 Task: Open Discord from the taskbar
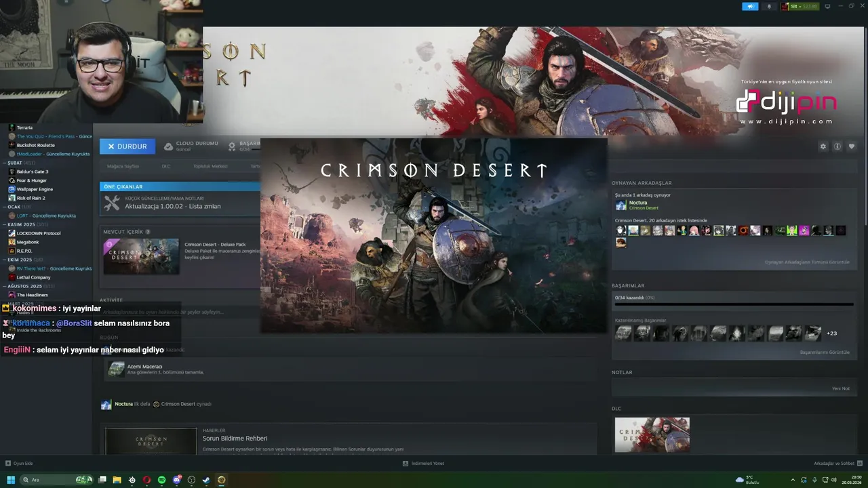coord(176,480)
